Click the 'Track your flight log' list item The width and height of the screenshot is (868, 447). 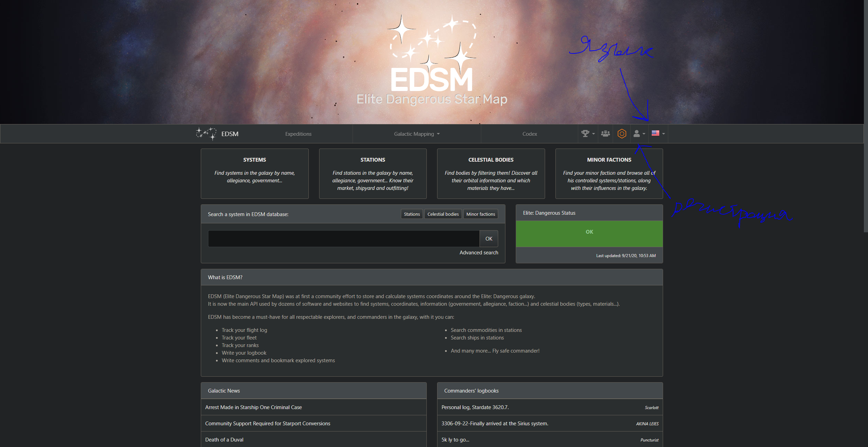(x=244, y=330)
